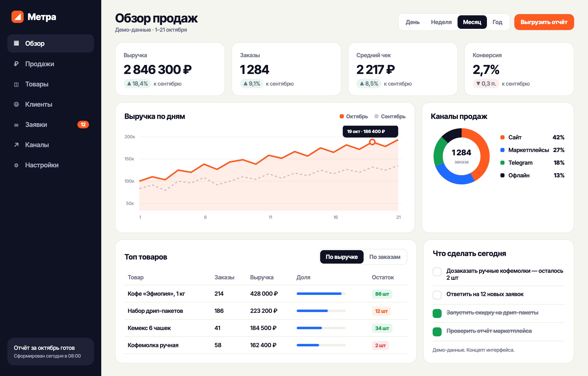Image resolution: width=588 pixels, height=376 pixels.
Task: Uncheck the Проверить отчёт маркетплейса checkbox
Action: click(437, 332)
